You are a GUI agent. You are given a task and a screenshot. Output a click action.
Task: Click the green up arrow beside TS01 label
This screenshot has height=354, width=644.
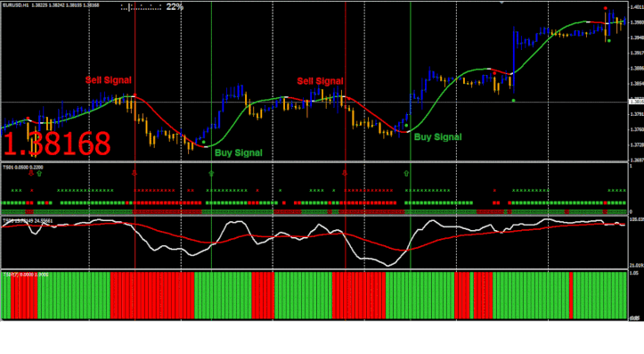coord(39,174)
